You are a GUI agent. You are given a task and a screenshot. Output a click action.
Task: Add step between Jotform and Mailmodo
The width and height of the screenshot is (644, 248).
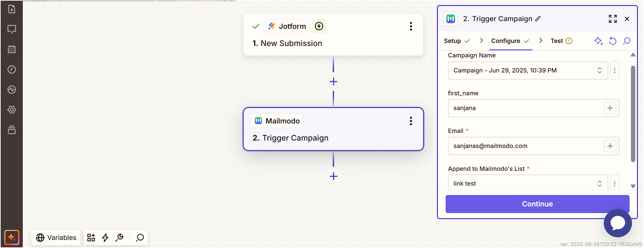(333, 82)
